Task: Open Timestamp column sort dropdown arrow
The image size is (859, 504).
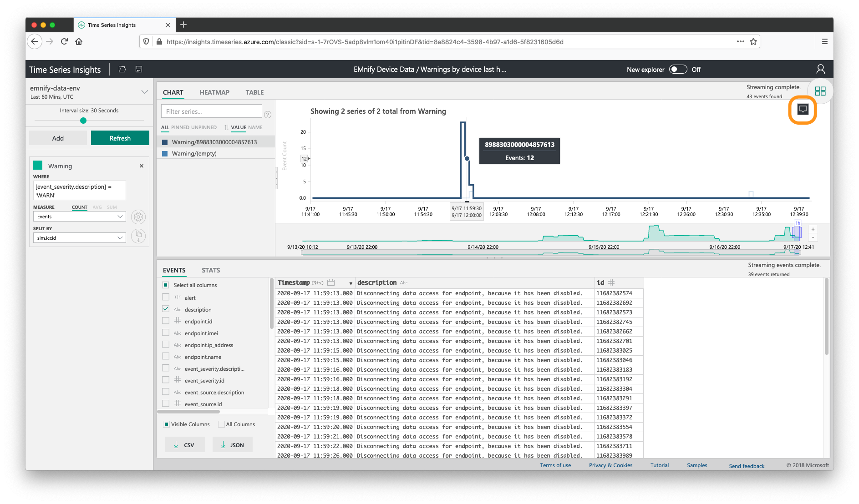Action: coord(351,283)
